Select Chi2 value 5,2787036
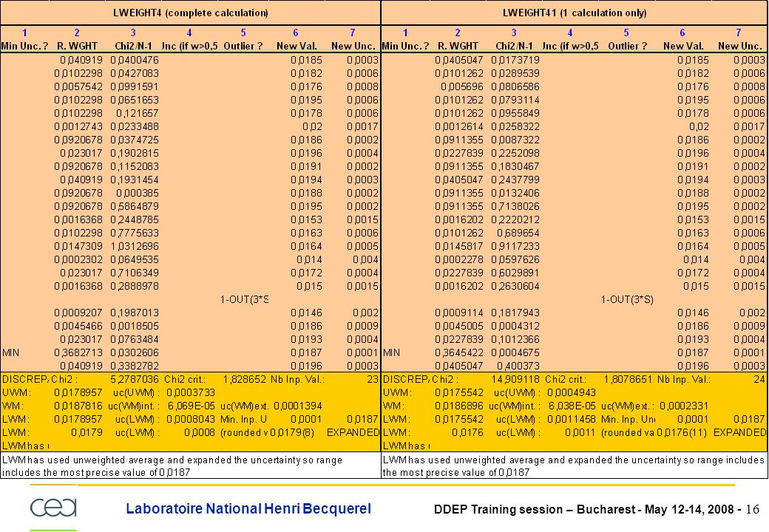 pos(135,379)
